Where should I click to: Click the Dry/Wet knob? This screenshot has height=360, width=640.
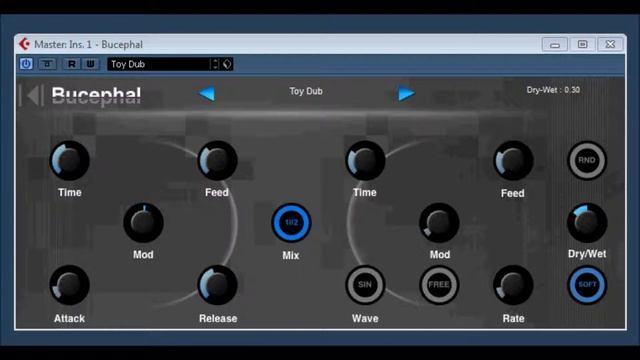point(587,223)
